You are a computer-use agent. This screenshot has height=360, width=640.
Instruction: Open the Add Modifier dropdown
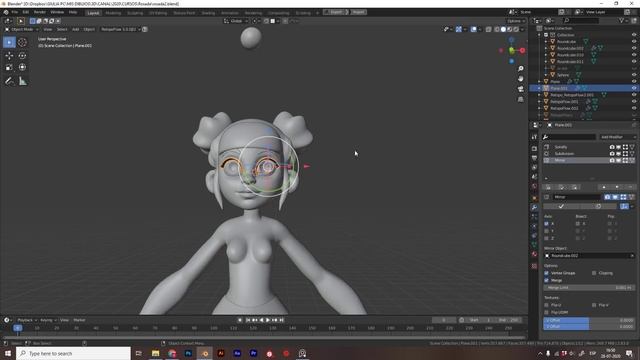[618, 137]
